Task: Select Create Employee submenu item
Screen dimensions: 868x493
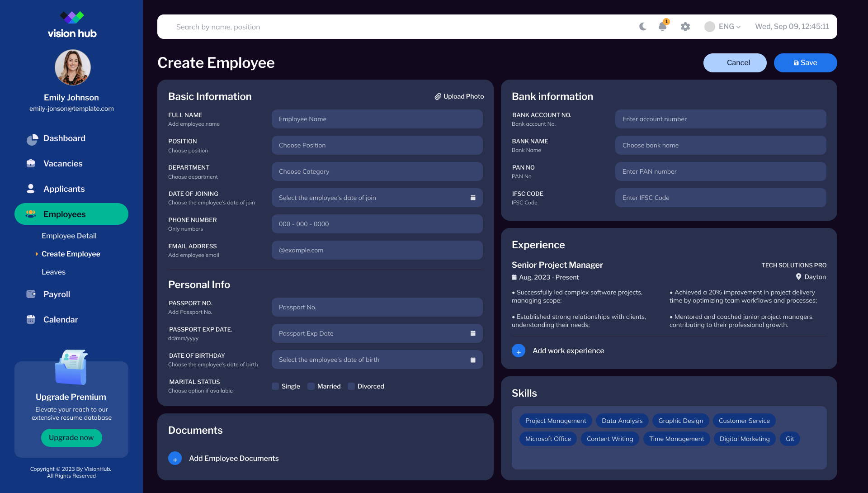Action: (x=71, y=254)
